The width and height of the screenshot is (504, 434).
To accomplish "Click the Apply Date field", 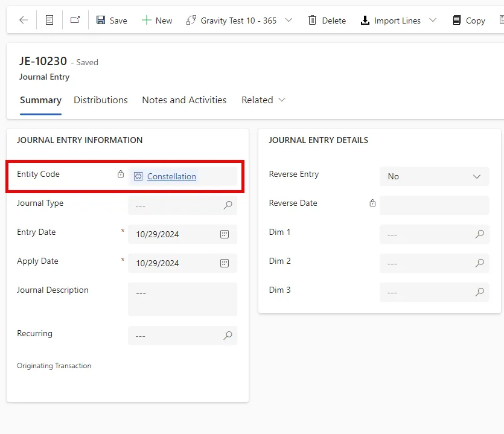I will (x=182, y=263).
